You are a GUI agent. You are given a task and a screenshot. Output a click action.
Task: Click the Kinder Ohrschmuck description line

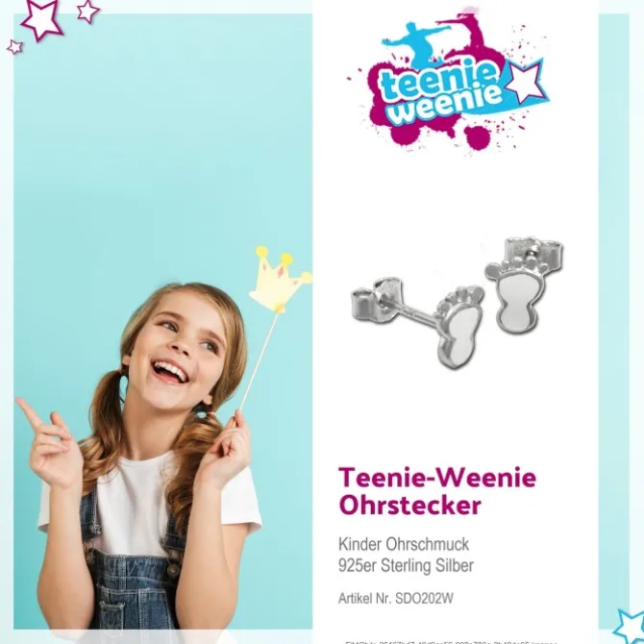pyautogui.click(x=404, y=544)
